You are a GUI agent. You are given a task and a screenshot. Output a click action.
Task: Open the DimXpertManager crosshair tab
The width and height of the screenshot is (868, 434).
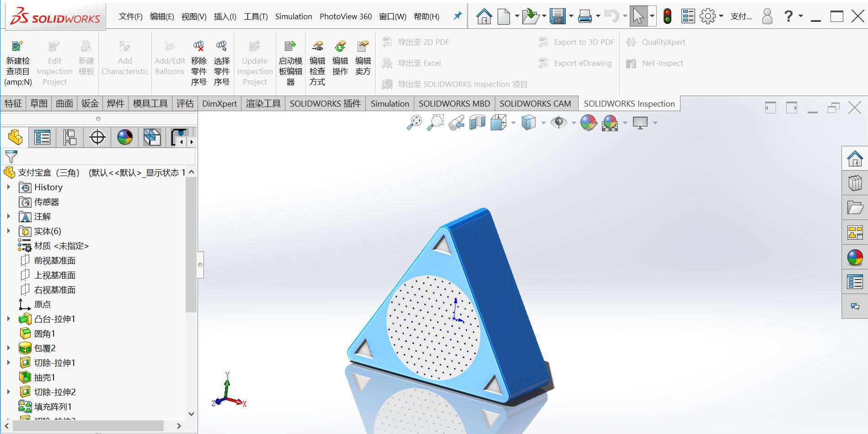click(97, 137)
